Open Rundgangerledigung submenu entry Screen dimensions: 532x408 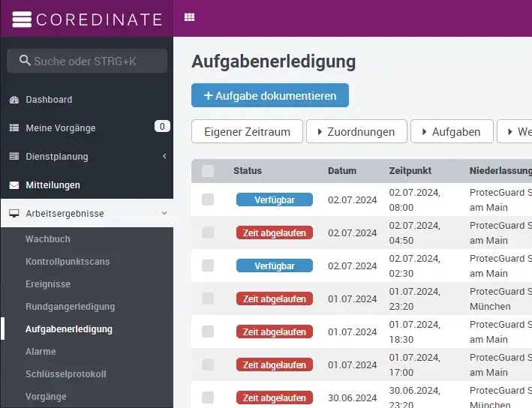(71, 307)
